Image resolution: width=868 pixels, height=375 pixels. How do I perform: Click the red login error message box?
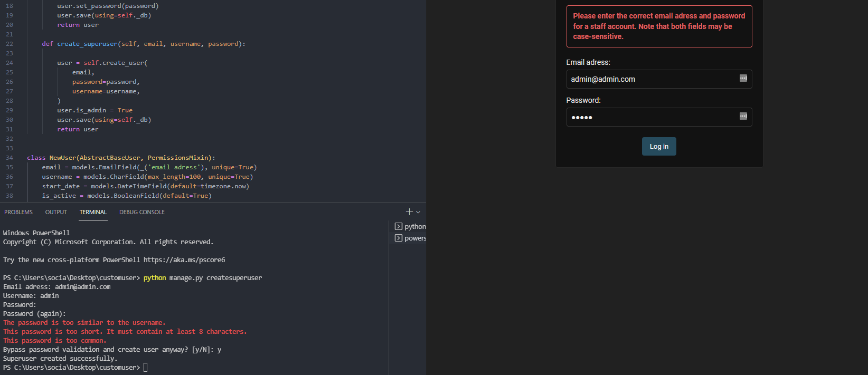pyautogui.click(x=659, y=26)
